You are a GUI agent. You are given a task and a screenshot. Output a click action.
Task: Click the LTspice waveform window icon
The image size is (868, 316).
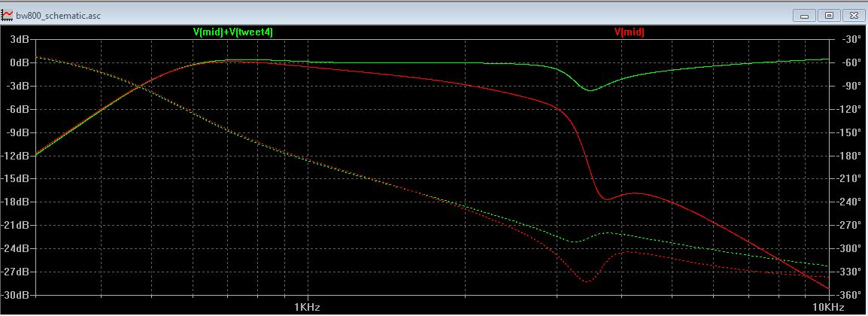[x=8, y=16]
